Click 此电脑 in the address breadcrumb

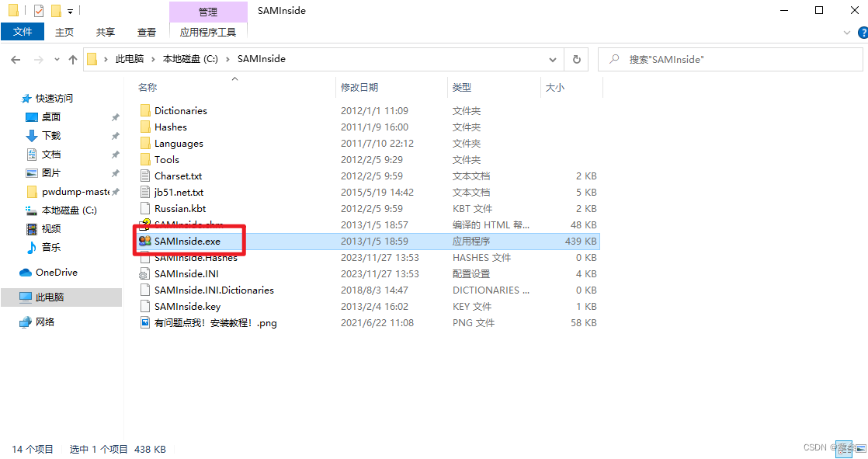click(130, 59)
